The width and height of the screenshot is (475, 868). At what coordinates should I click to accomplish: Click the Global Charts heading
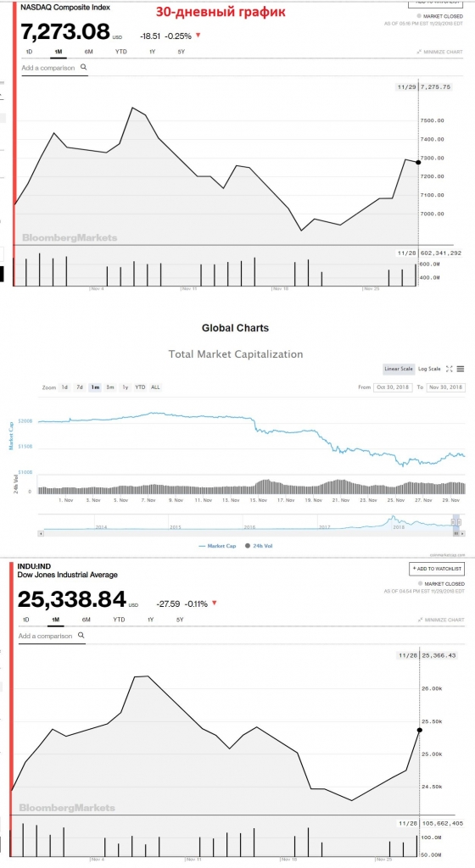(x=235, y=328)
